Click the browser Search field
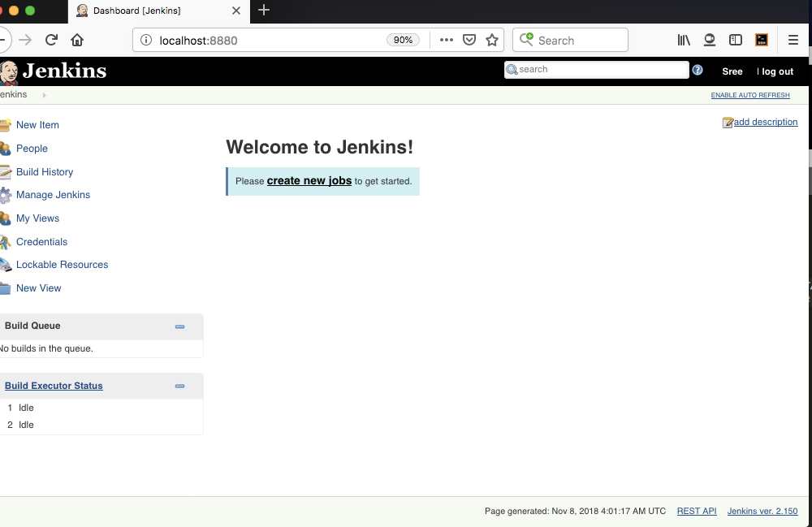 click(x=570, y=40)
